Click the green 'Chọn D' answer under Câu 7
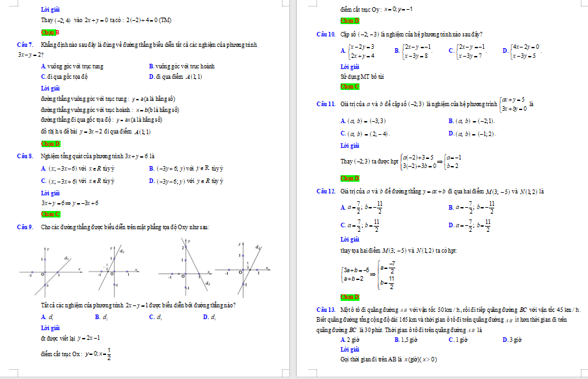588x379 pixels. point(50,143)
